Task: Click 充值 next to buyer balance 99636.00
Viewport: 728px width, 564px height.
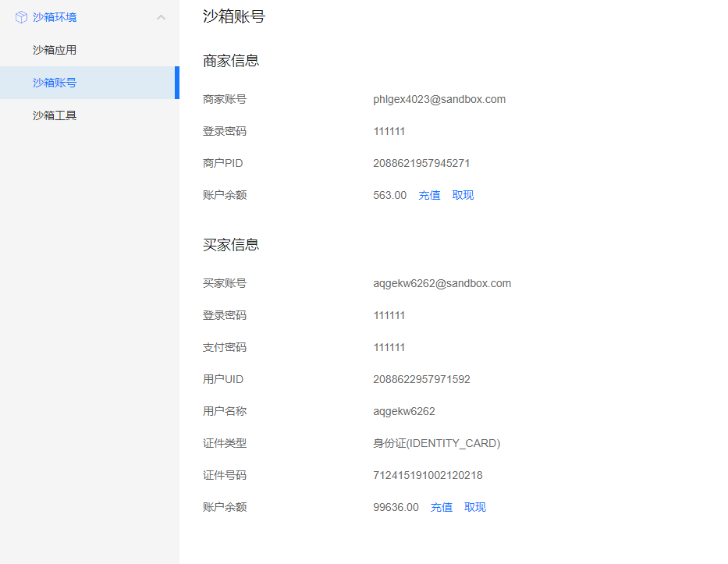Action: pyautogui.click(x=442, y=507)
